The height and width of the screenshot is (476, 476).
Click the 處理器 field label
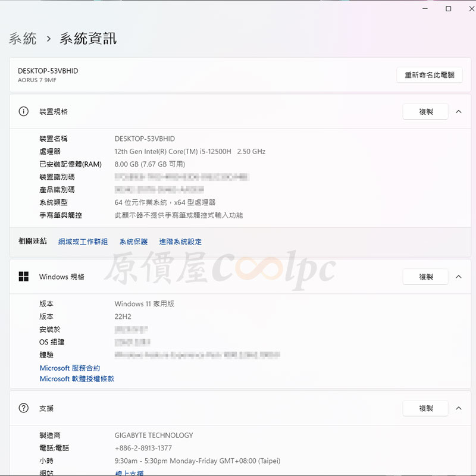click(x=50, y=152)
